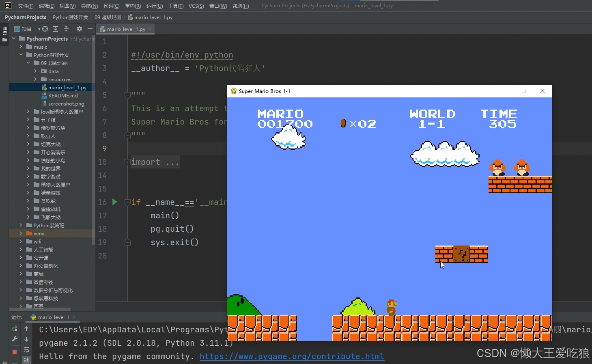Open the 文件(F) menu
The width and height of the screenshot is (592, 364).
(x=26, y=6)
